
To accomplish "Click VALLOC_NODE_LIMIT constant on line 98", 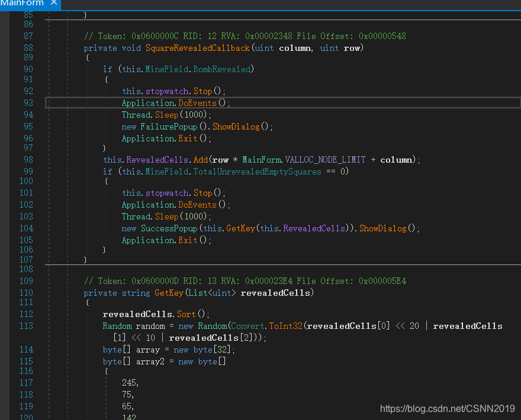I will pos(325,160).
